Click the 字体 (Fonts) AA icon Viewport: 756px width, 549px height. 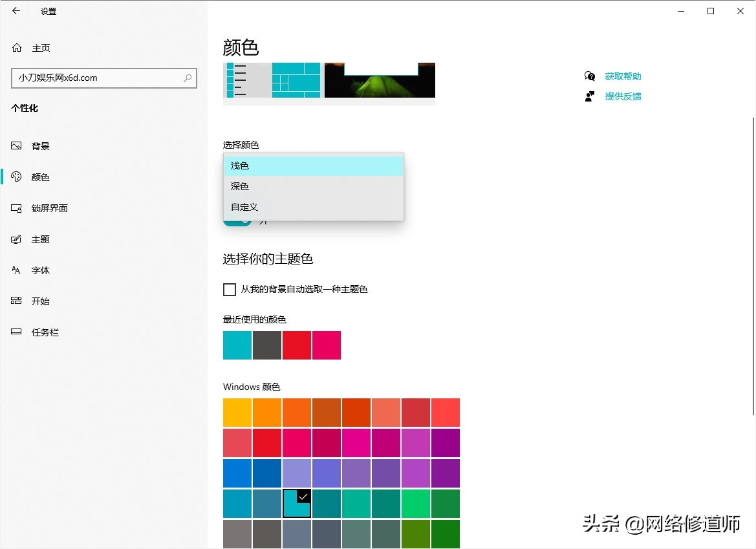[x=16, y=270]
